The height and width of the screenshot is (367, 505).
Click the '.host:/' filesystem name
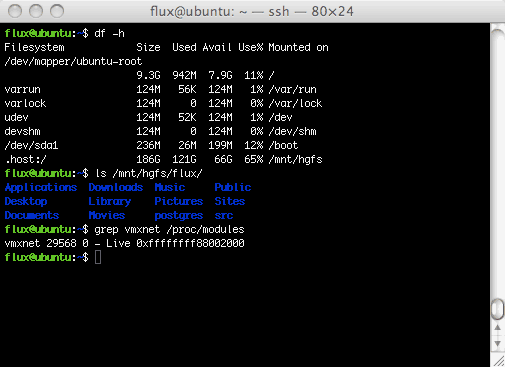25,160
